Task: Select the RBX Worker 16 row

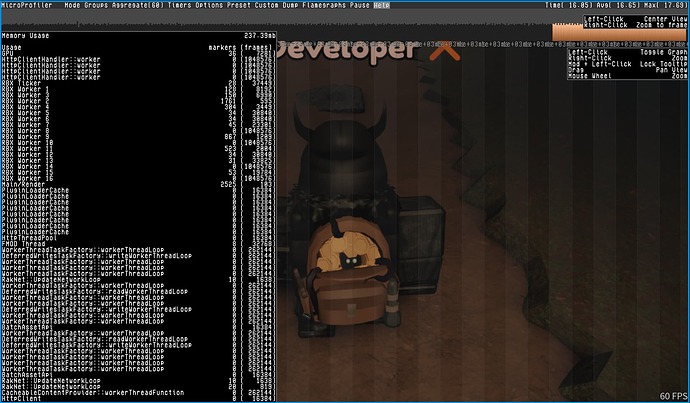Action: click(x=139, y=179)
